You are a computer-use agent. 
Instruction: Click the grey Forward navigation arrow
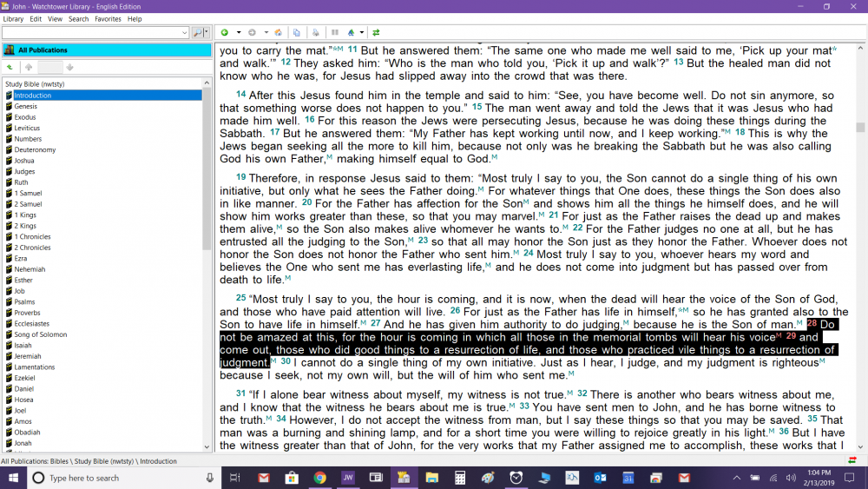pyautogui.click(x=252, y=33)
